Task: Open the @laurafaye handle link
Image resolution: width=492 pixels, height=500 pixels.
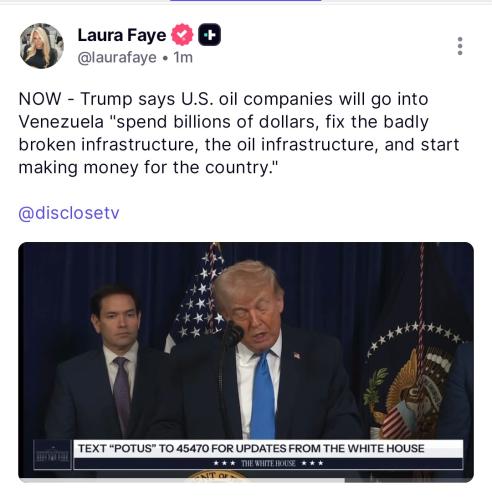Action: 117,57
